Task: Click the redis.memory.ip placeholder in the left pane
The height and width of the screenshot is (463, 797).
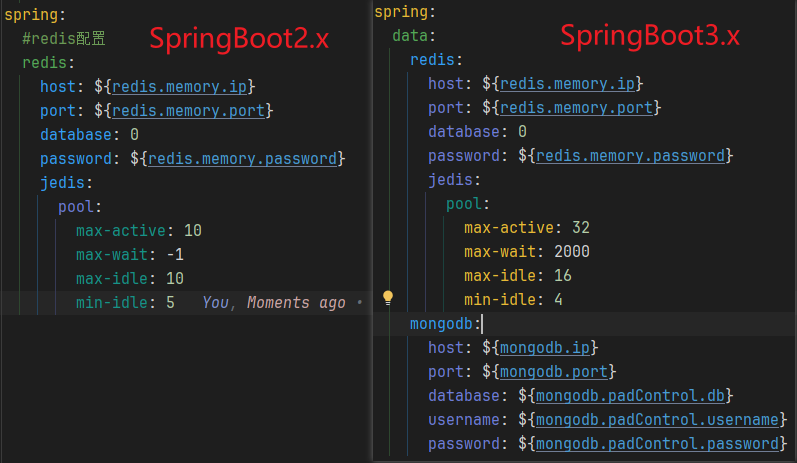Action: point(179,87)
